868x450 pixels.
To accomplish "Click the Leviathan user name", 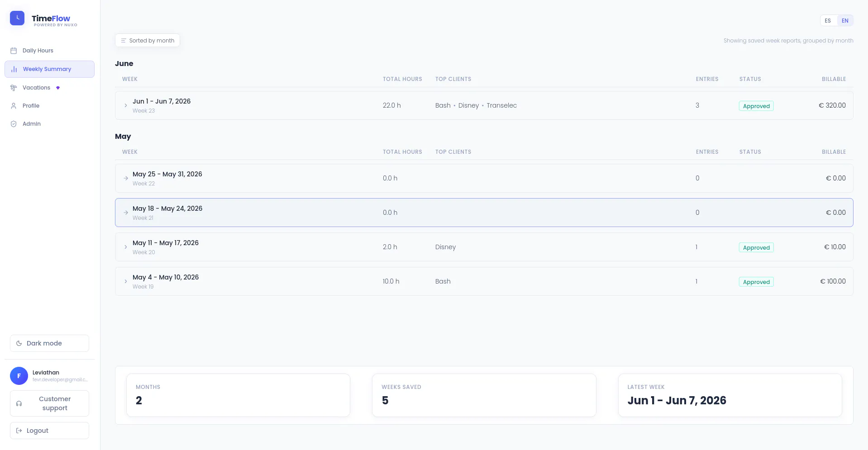I will pos(46,373).
